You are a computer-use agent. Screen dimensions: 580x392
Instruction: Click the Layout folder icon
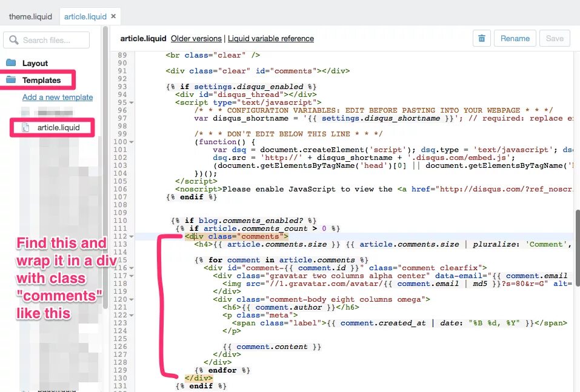pos(11,62)
